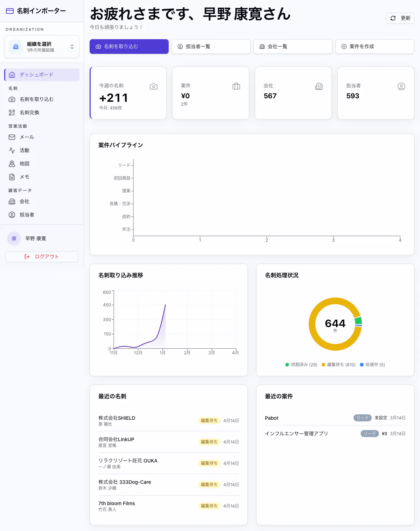
Task: Open the 案件 ¥0 stats card
Action: tap(211, 93)
